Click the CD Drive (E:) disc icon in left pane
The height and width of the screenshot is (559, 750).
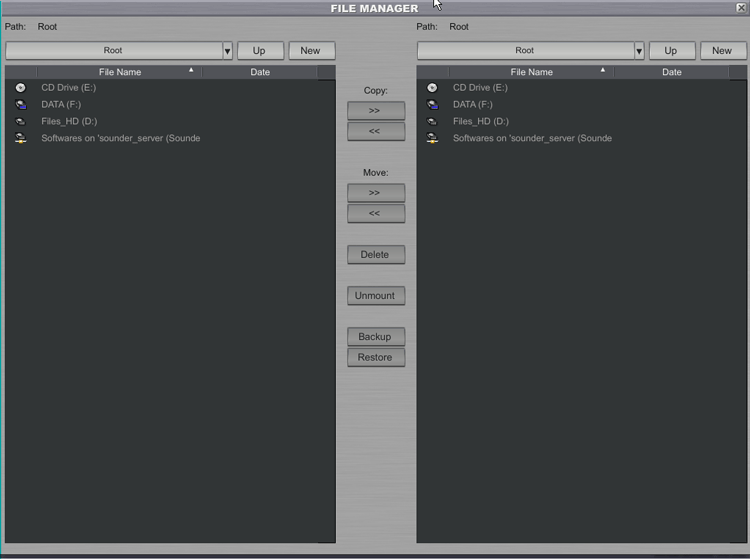tap(21, 88)
